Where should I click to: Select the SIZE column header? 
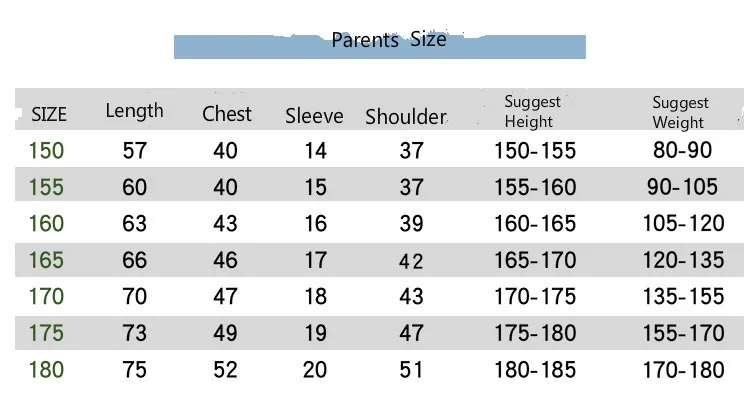click(49, 115)
